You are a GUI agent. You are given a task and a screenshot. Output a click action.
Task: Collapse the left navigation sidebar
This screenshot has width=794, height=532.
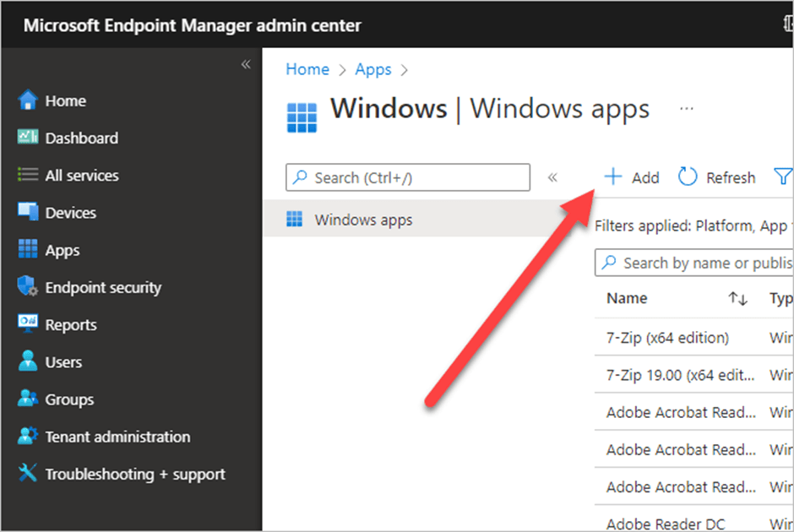[x=246, y=64]
